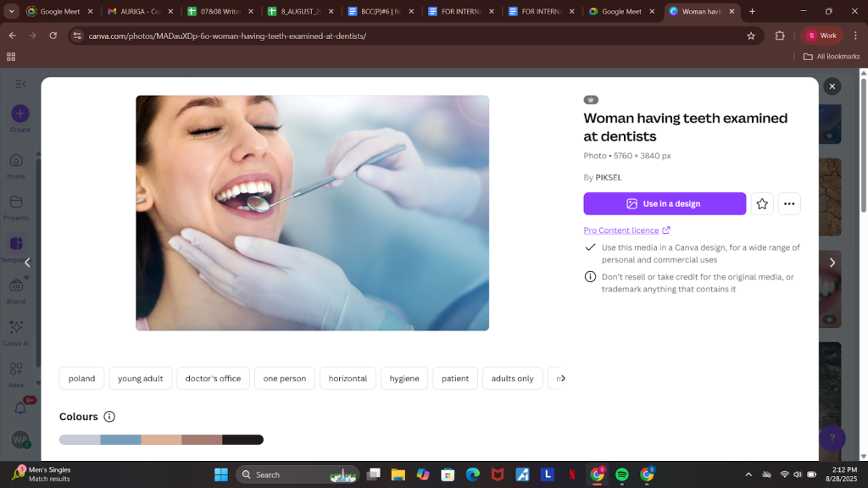Click the Use in a design button
Image resolution: width=868 pixels, height=488 pixels.
(664, 204)
